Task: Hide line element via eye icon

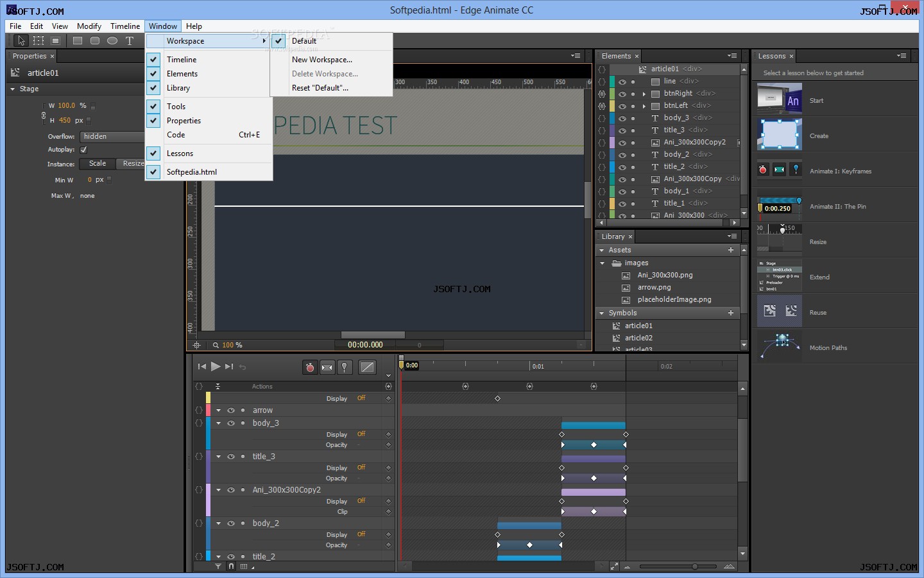Action: tap(622, 82)
